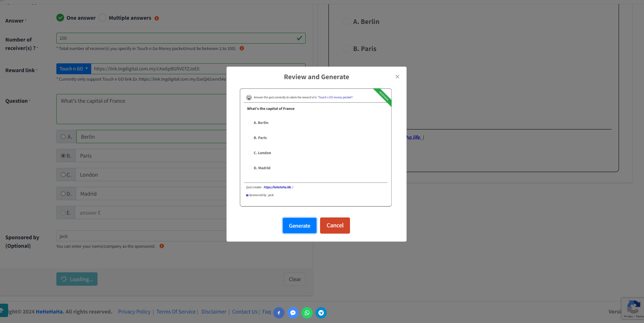Expand the Touch n GO dropdown
Screen dimensions: 644x323
(x=74, y=69)
